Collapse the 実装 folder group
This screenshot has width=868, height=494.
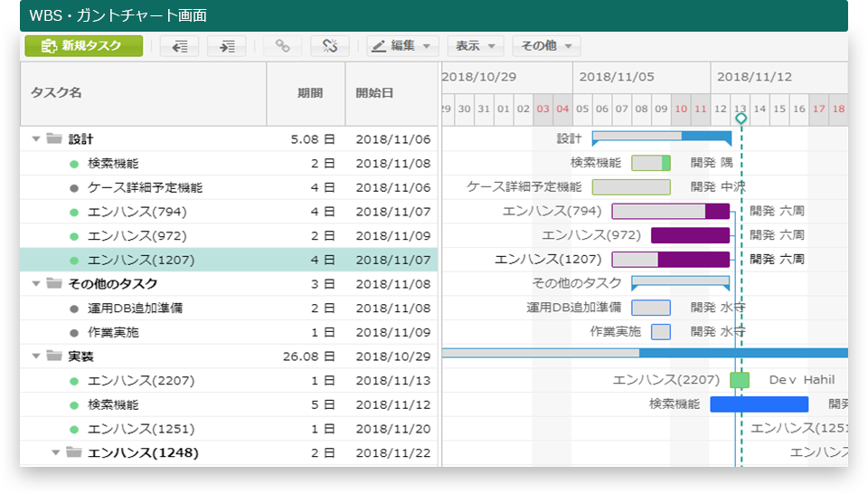[x=36, y=356]
